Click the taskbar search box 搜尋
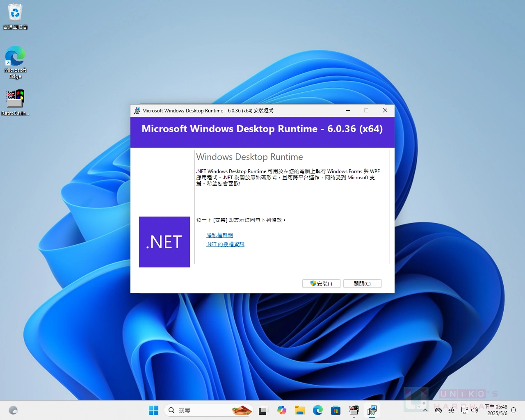 pos(209,410)
